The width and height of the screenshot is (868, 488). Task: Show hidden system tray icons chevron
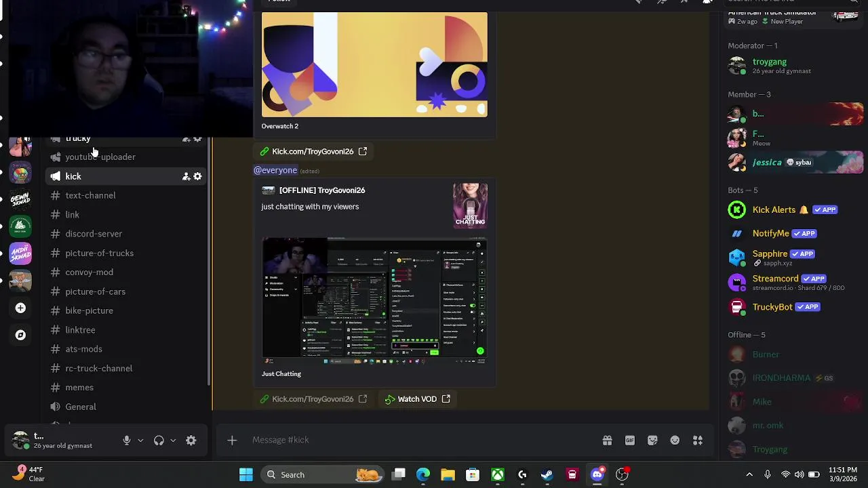click(x=749, y=474)
